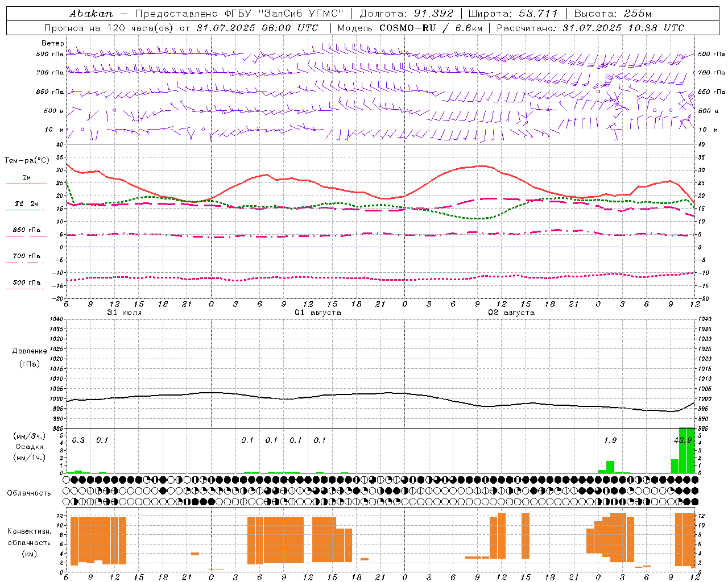Viewport: 728px width, 582px height.
Task: Select the longitude value Долгота: 91.392
Action: coord(407,14)
